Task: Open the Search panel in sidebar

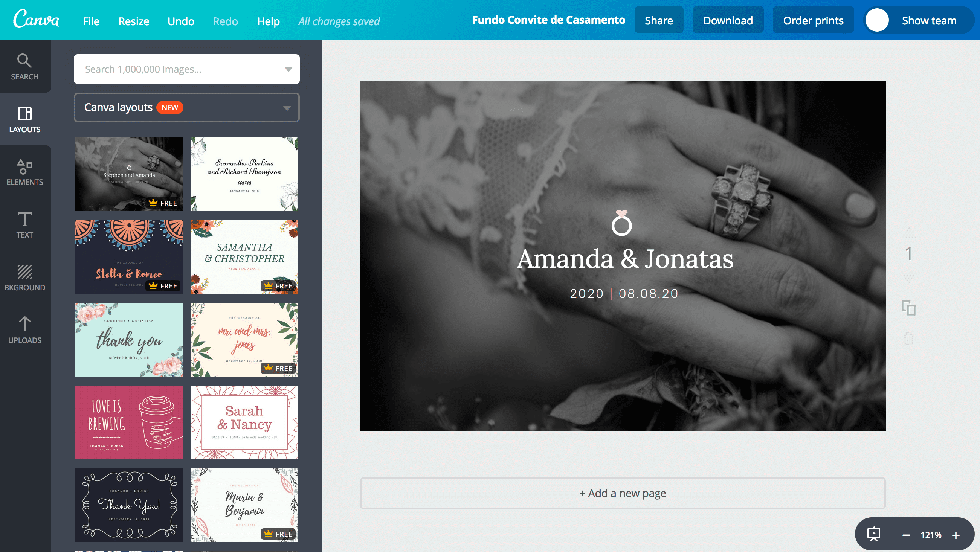Action: tap(25, 67)
